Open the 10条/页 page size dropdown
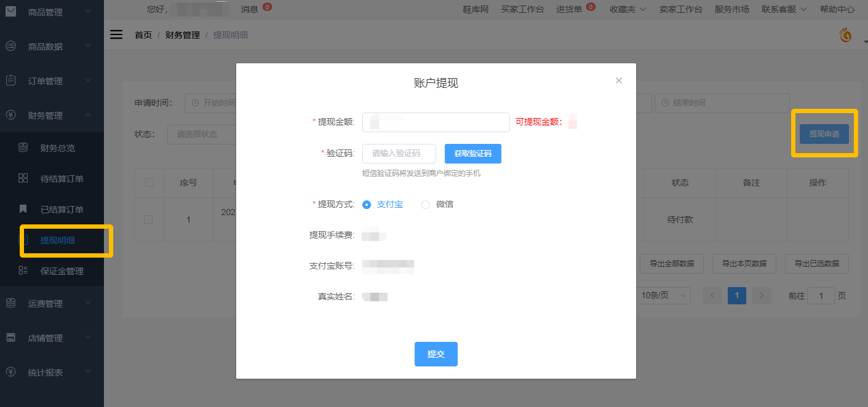 coord(664,296)
